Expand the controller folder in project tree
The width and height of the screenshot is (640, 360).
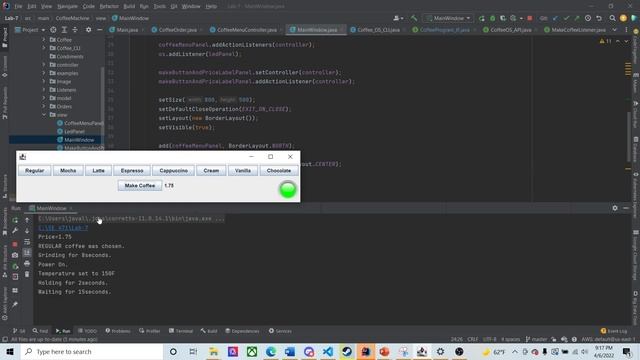point(44,64)
